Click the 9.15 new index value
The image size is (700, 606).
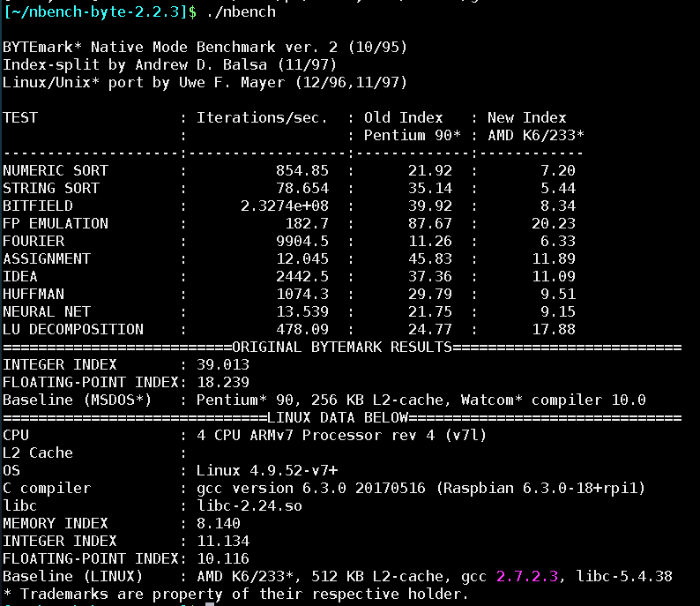558,311
